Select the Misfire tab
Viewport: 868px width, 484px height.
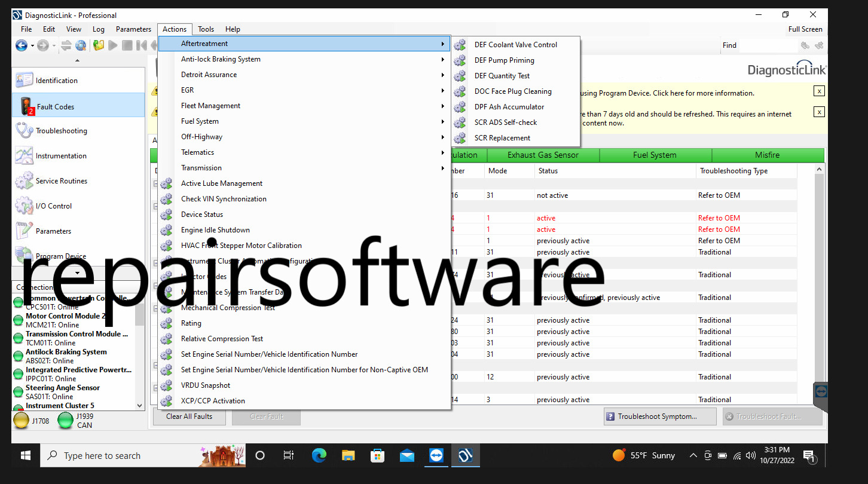click(767, 155)
